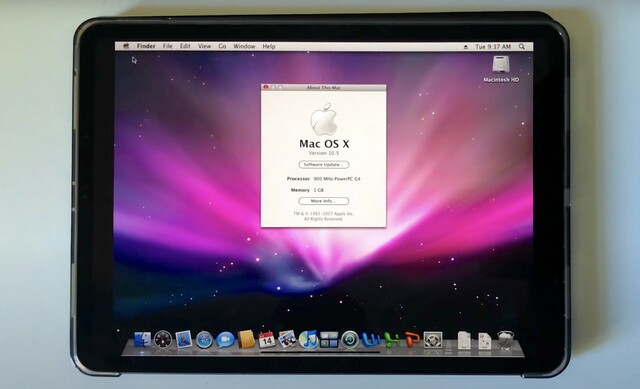Open Finder from the Dock
The image size is (640, 389).
[x=142, y=340]
